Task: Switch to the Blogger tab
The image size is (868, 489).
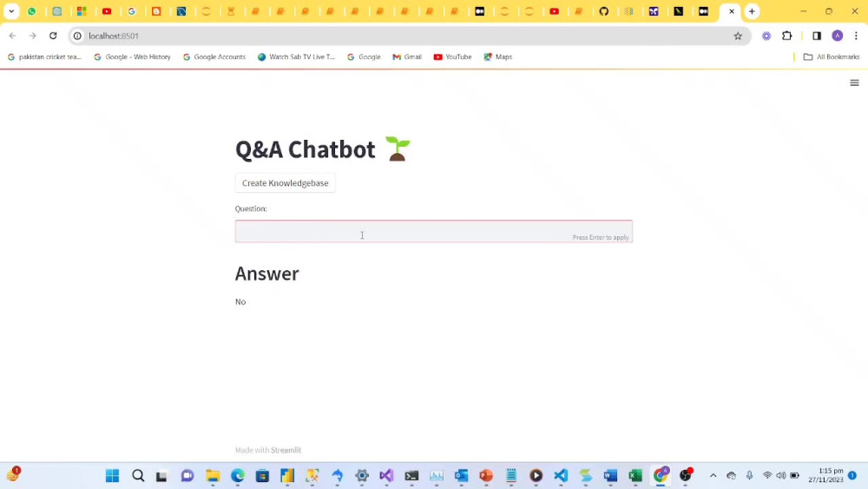Action: pyautogui.click(x=156, y=11)
